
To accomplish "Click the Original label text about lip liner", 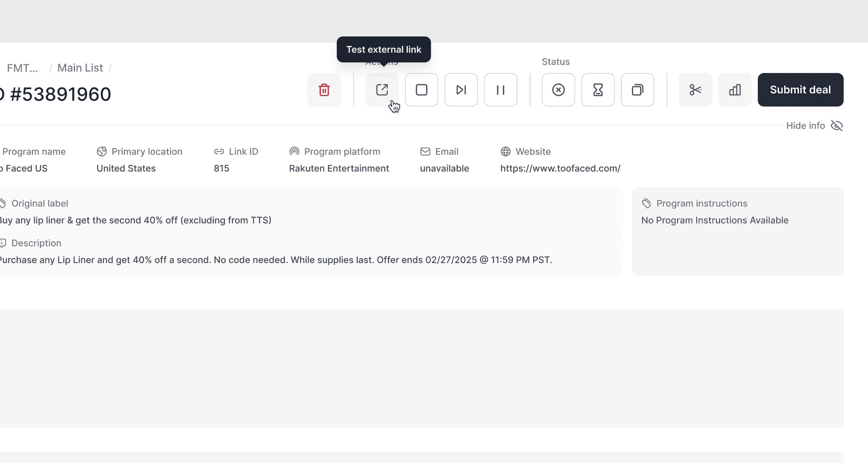I will pyautogui.click(x=135, y=220).
